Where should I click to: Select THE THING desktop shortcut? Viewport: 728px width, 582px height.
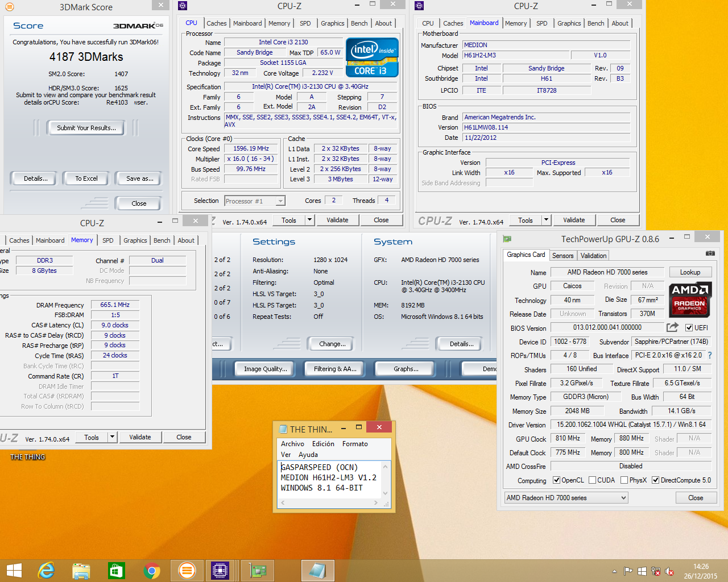(27, 457)
